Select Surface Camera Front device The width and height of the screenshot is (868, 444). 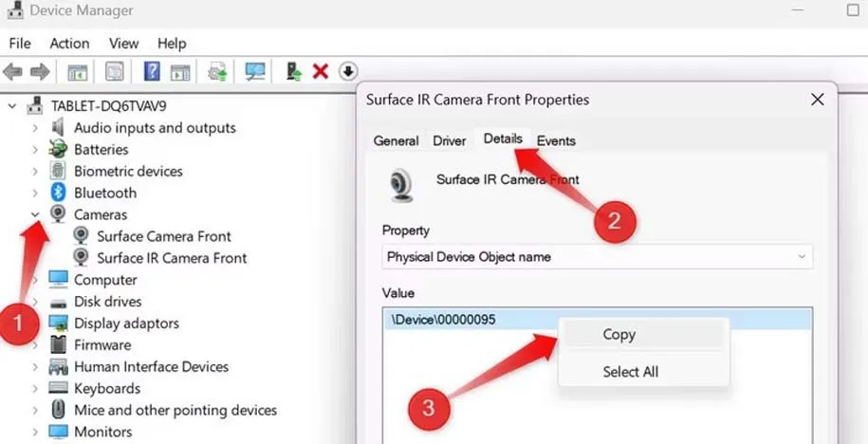click(x=163, y=236)
